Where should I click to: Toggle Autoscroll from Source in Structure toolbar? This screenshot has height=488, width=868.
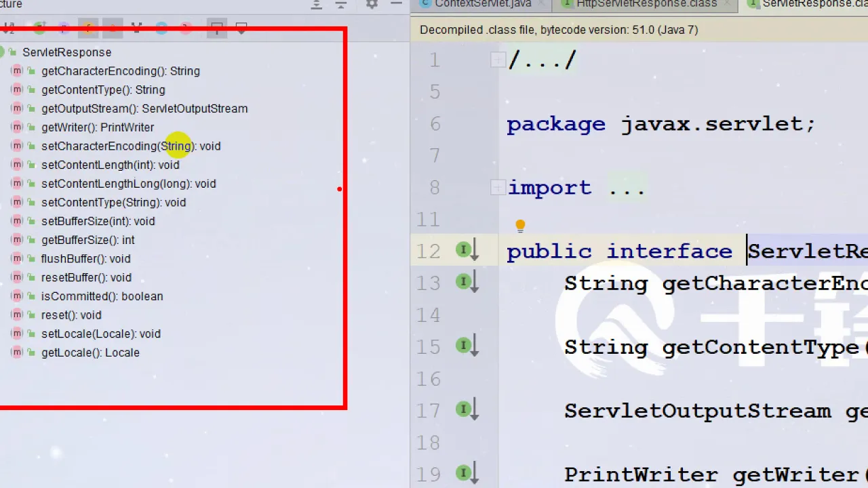coord(241,28)
